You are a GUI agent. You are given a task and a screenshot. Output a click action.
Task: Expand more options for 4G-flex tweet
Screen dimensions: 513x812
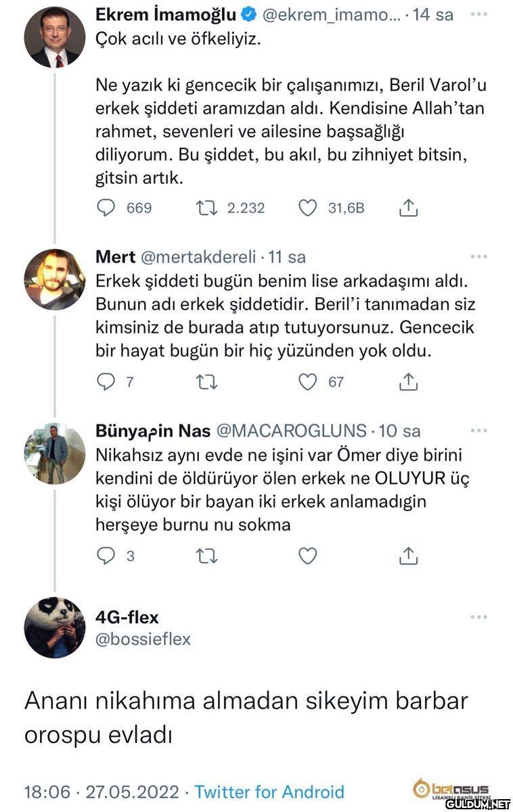tap(478, 617)
